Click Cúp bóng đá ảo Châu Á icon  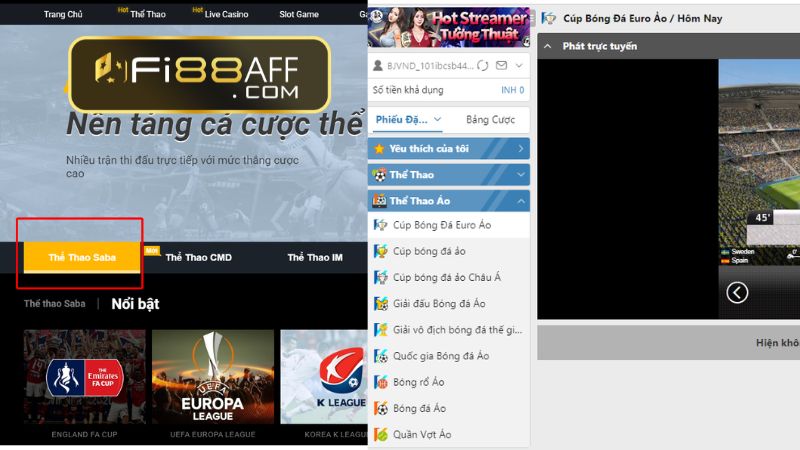[381, 277]
